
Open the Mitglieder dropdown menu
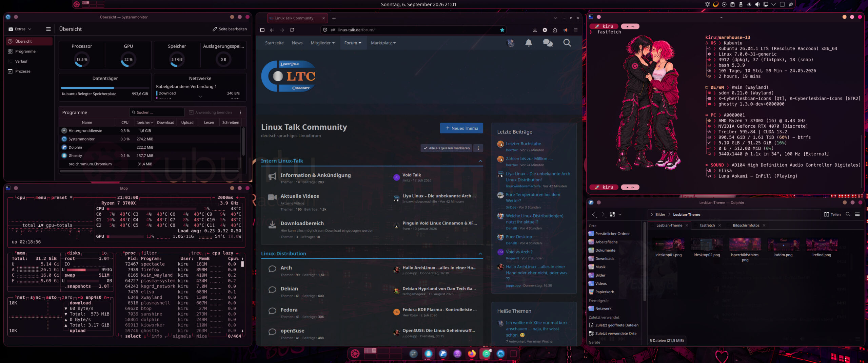tap(322, 43)
